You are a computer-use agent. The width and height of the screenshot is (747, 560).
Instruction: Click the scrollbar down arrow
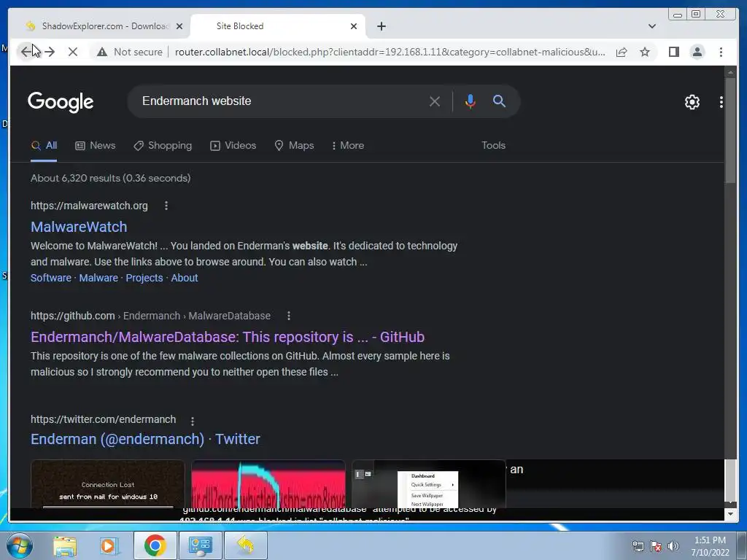[x=730, y=514]
